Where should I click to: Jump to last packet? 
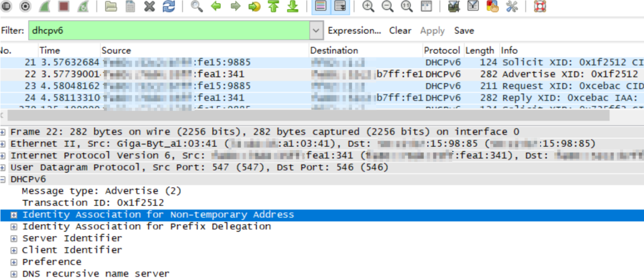click(293, 6)
